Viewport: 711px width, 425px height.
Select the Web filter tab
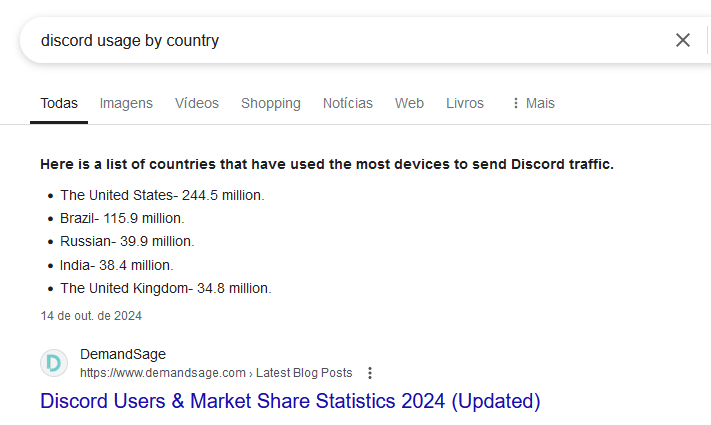tap(409, 103)
